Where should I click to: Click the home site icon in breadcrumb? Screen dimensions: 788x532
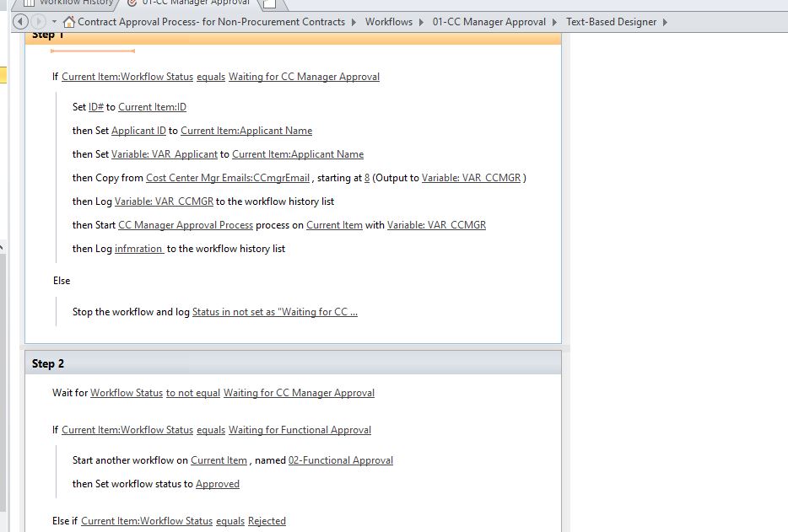coord(69,22)
